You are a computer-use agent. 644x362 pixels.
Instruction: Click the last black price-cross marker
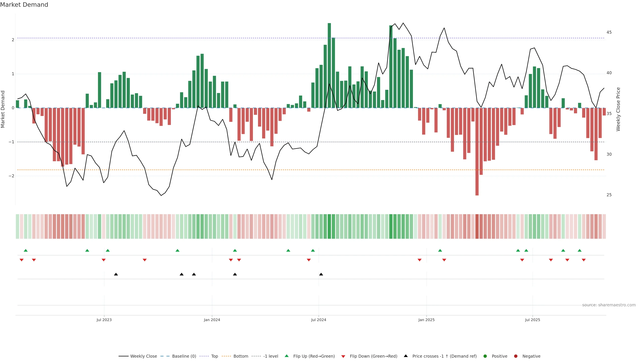(321, 274)
